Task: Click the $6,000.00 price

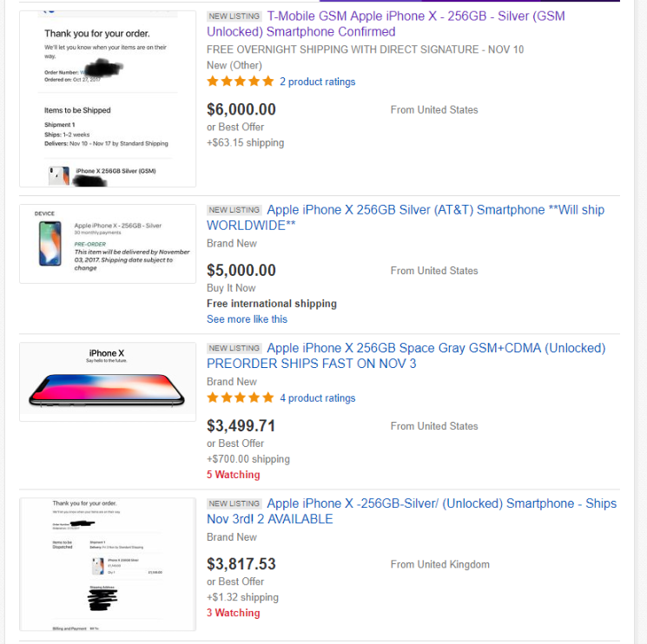Action: tap(241, 109)
